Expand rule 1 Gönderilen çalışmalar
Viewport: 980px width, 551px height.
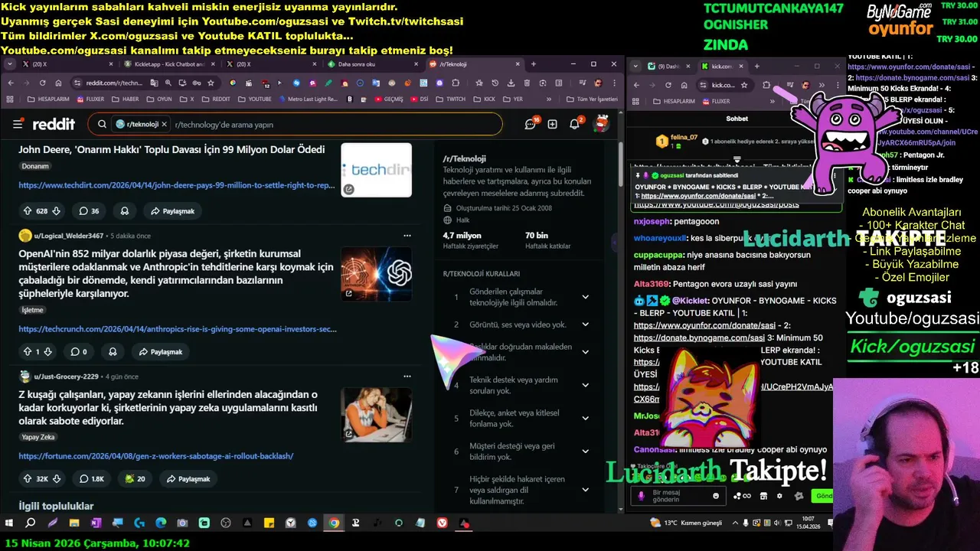585,297
